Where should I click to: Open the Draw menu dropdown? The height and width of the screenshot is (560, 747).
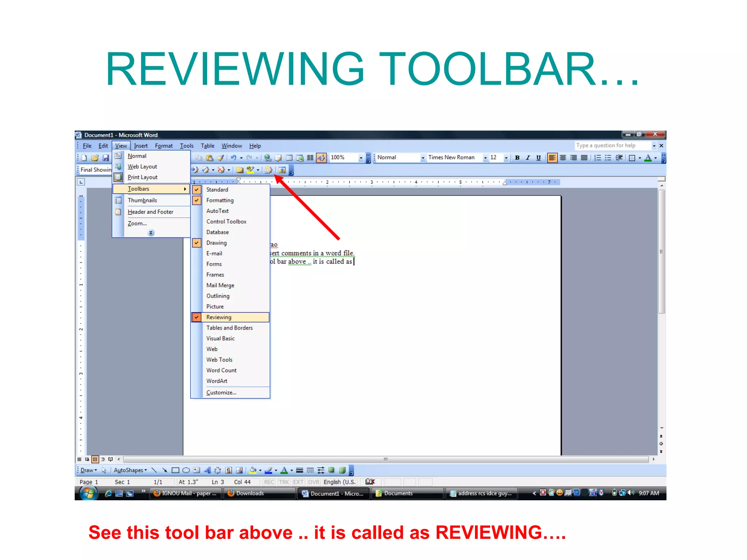point(89,470)
